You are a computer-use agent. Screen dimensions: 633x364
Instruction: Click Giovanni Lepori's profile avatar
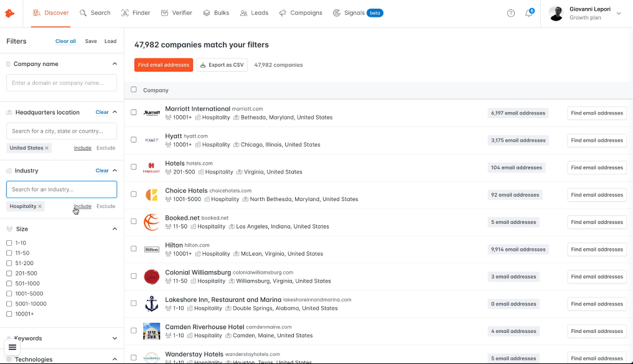(x=556, y=13)
